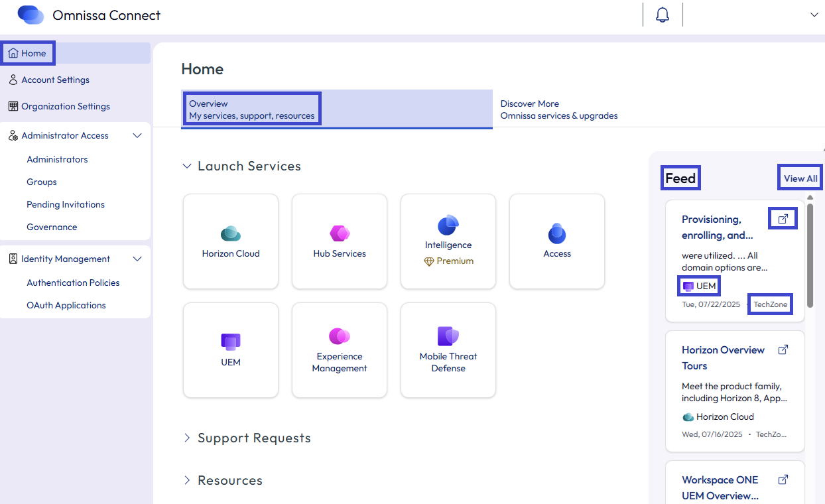
Task: Click the Account Settings person icon
Action: pos(13,80)
